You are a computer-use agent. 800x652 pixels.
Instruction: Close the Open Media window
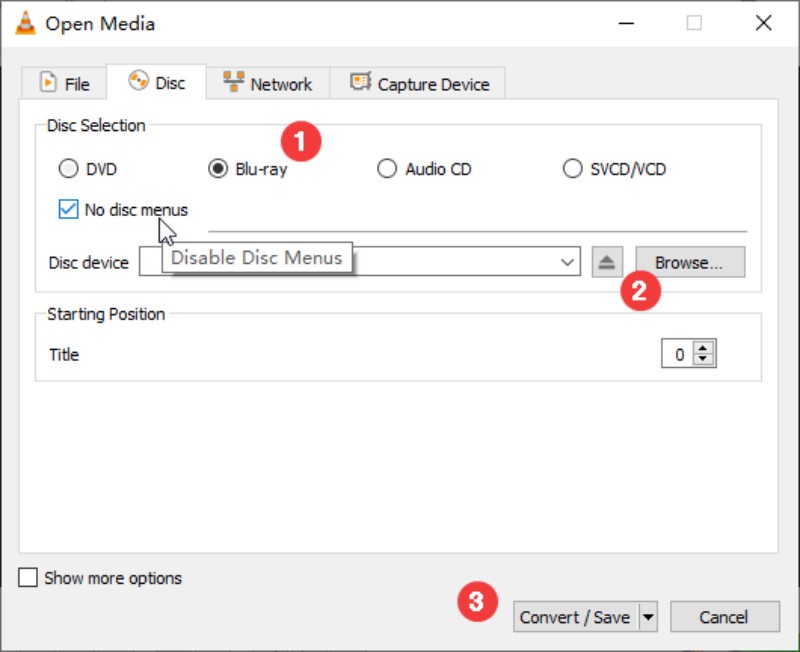[x=763, y=23]
